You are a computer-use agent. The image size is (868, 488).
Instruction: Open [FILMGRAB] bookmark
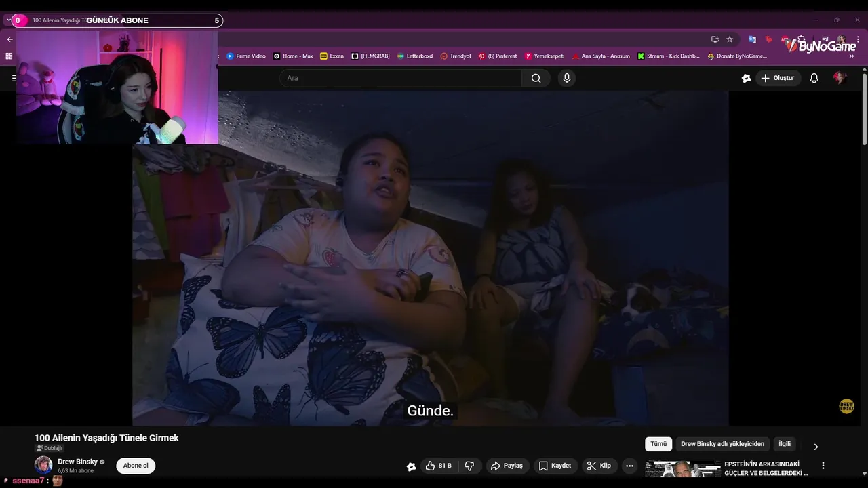pyautogui.click(x=370, y=56)
